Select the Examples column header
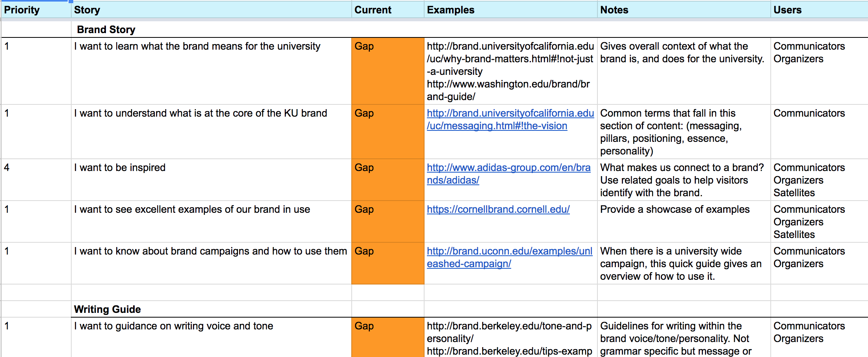The height and width of the screenshot is (357, 868). point(510,10)
